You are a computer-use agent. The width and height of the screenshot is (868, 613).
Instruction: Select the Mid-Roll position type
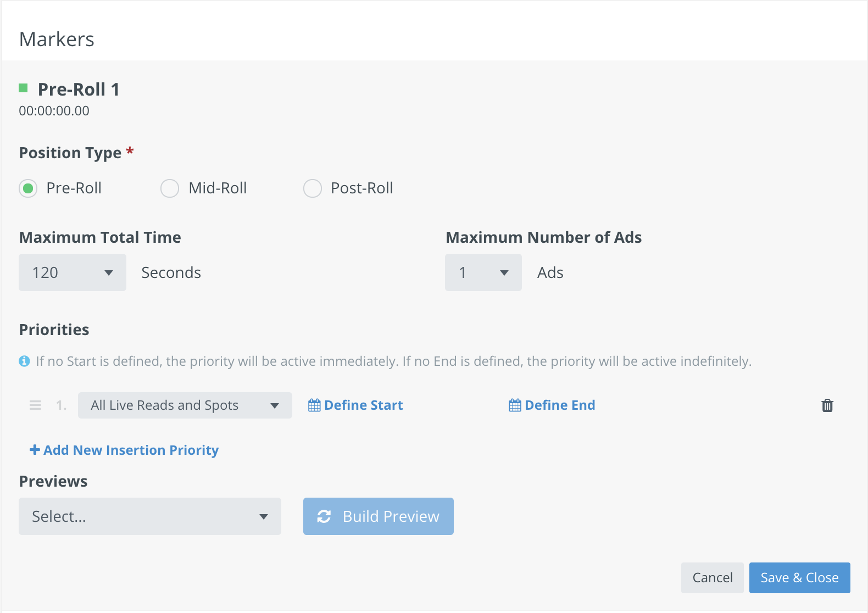pos(170,188)
